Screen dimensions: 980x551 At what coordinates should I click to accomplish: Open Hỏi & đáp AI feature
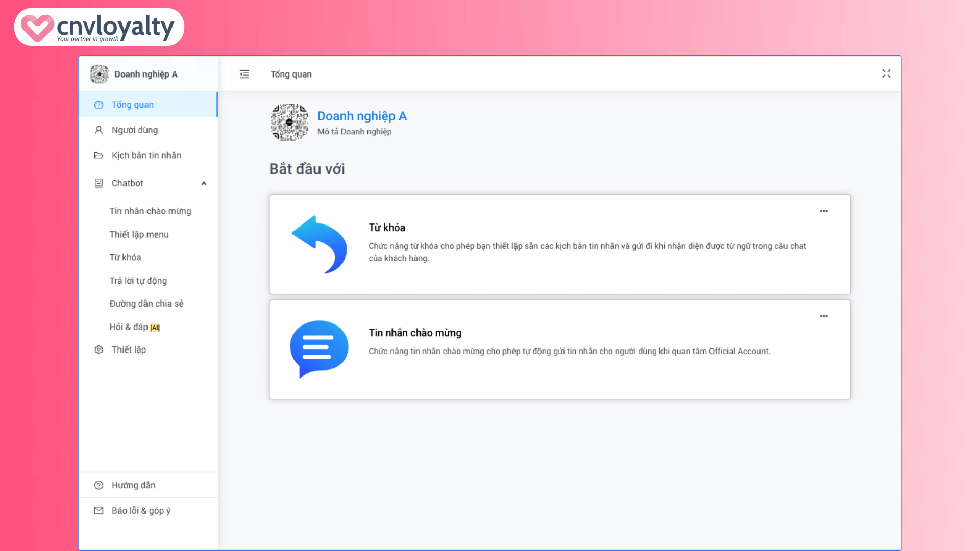pyautogui.click(x=134, y=327)
